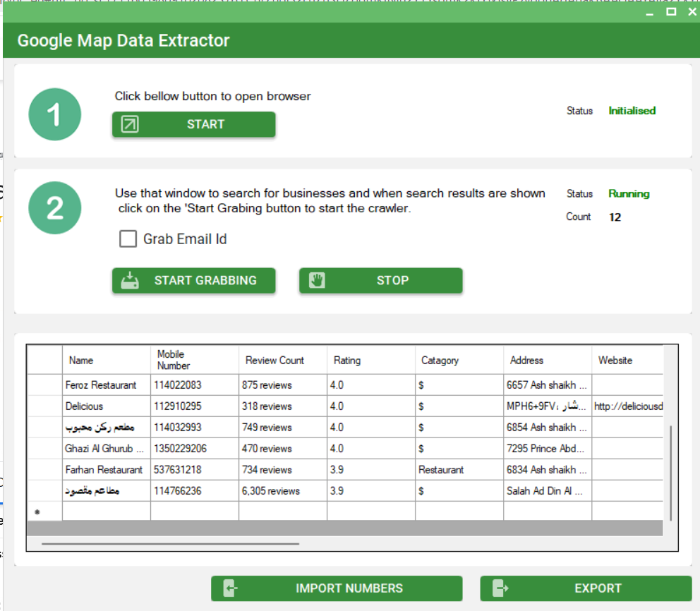Click the count value 12
Viewport: 700px width, 611px height.
pos(615,217)
